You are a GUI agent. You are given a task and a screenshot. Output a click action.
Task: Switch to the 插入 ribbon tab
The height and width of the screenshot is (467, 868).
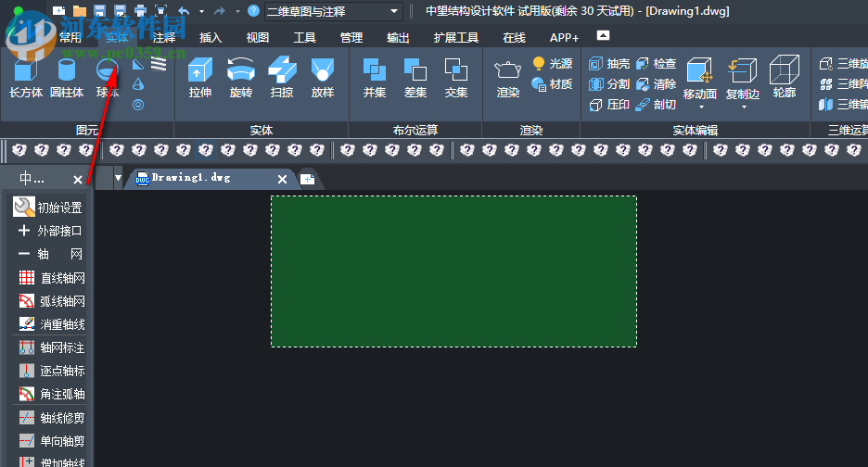tap(211, 38)
